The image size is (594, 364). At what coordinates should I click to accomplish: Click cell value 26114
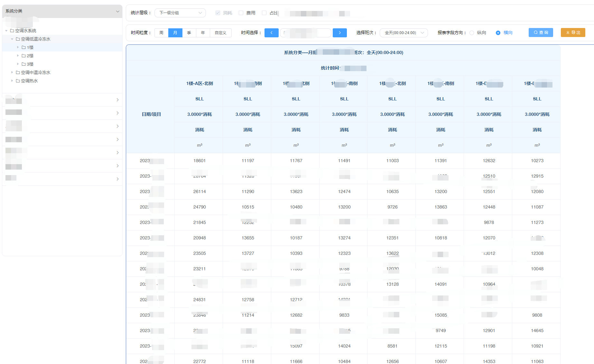(200, 191)
